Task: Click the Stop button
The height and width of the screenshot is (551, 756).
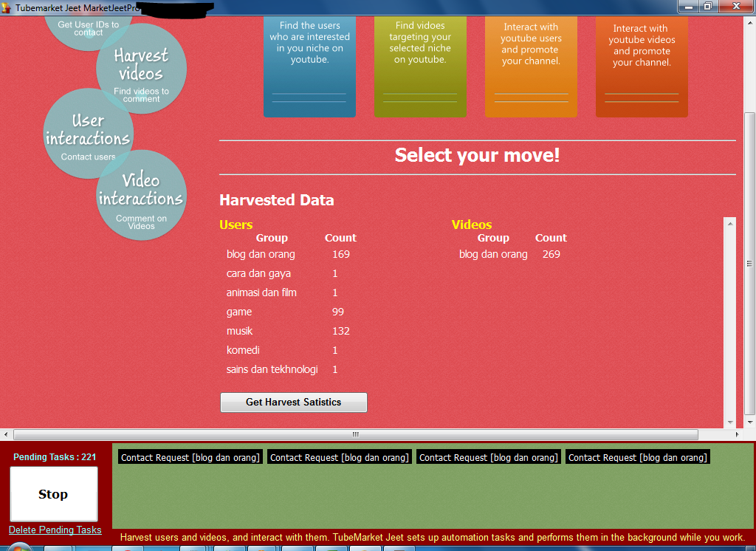Action: coord(53,494)
